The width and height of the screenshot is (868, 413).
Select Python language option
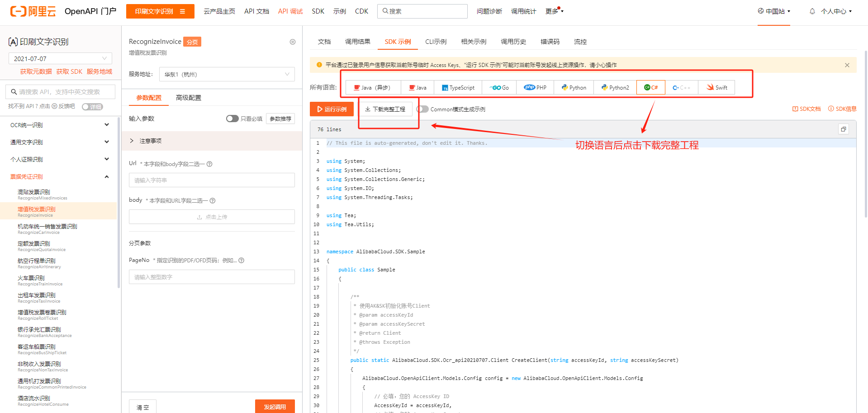(x=574, y=87)
